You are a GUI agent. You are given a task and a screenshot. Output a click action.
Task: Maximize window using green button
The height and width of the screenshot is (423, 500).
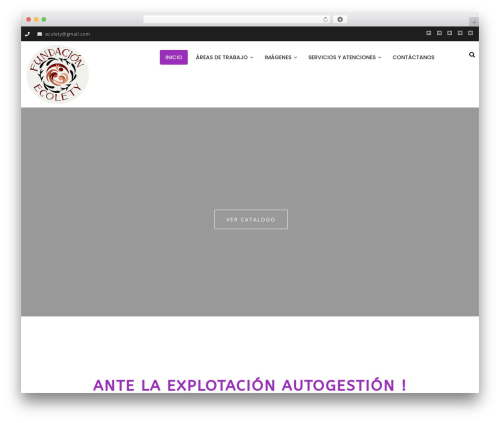(44, 19)
